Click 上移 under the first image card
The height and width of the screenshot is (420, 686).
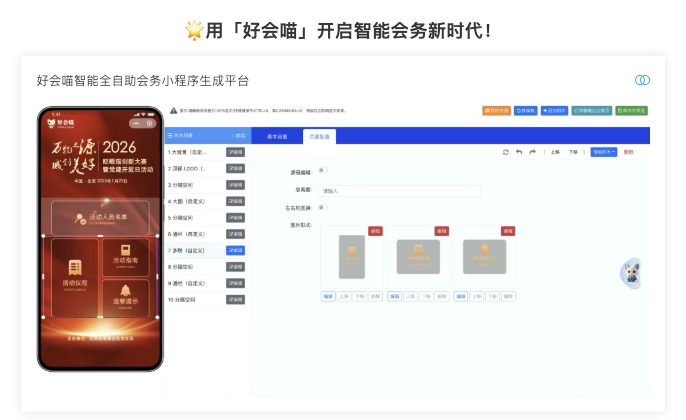click(344, 297)
